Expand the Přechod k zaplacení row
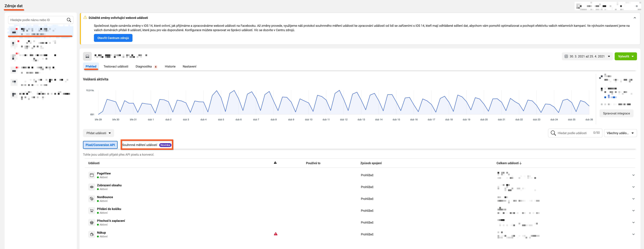 633,222
